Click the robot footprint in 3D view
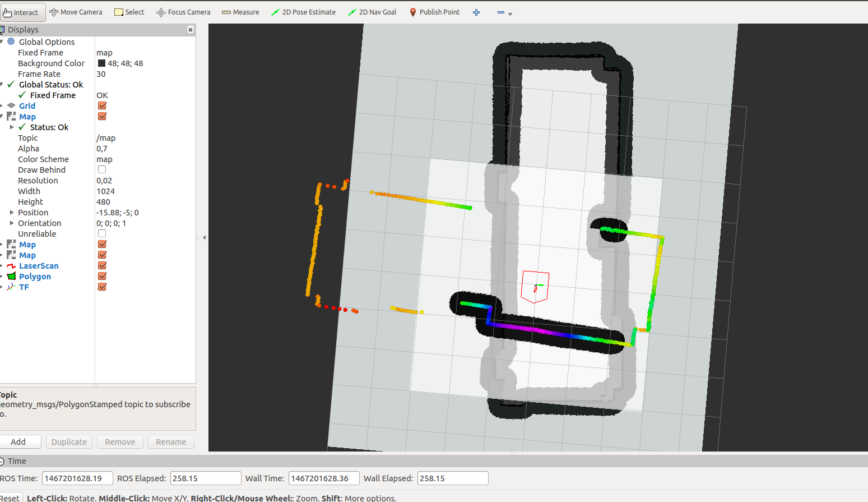Viewport: 868px width, 502px height. point(535,287)
